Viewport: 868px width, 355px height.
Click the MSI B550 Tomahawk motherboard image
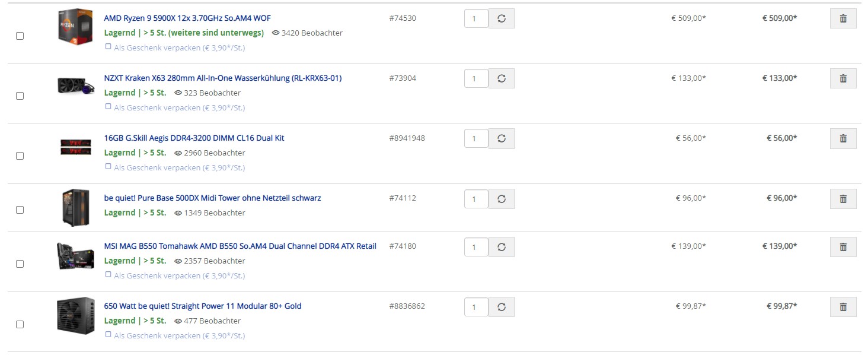tap(75, 255)
